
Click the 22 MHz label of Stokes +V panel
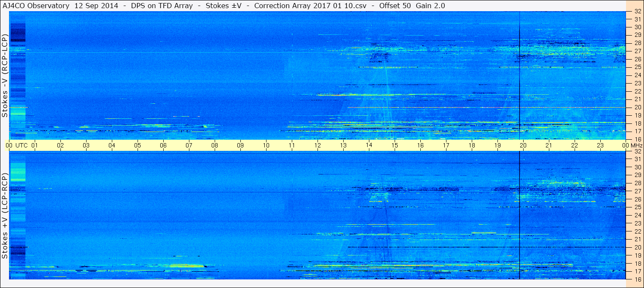(x=638, y=231)
